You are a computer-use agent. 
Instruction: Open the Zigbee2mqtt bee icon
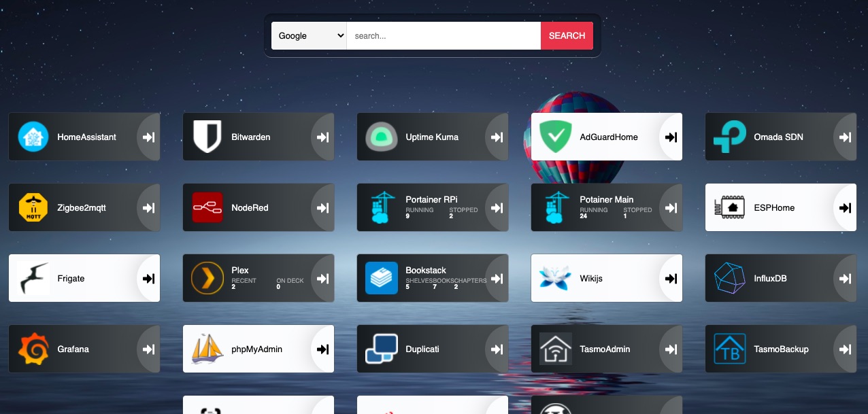[33, 207]
